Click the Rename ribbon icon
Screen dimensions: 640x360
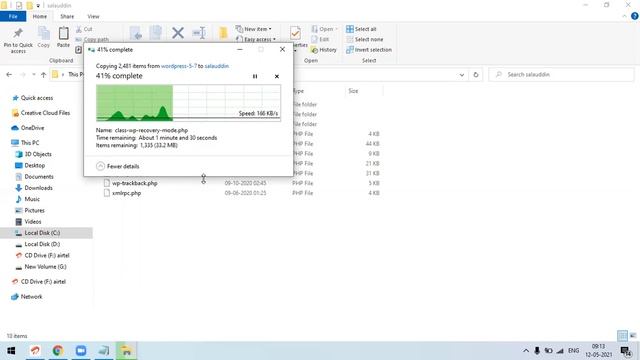coord(199,33)
